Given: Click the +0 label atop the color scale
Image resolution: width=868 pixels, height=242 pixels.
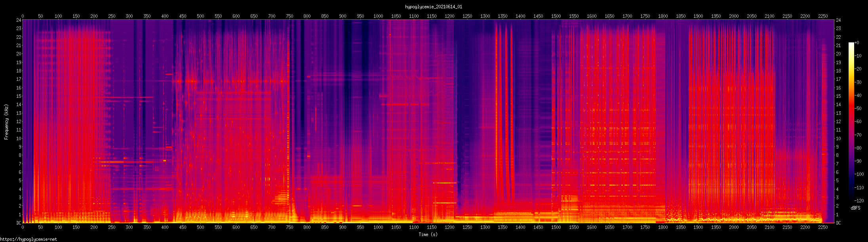Looking at the screenshot, I should pos(857,43).
